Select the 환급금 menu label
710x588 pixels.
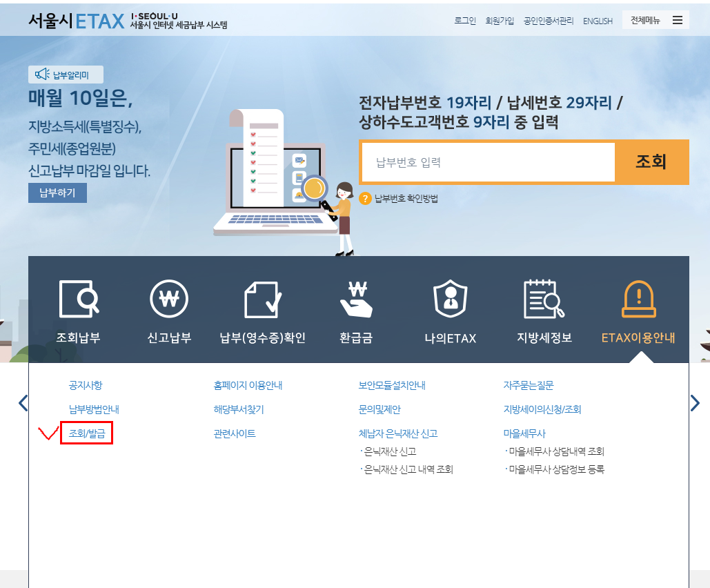(x=356, y=337)
